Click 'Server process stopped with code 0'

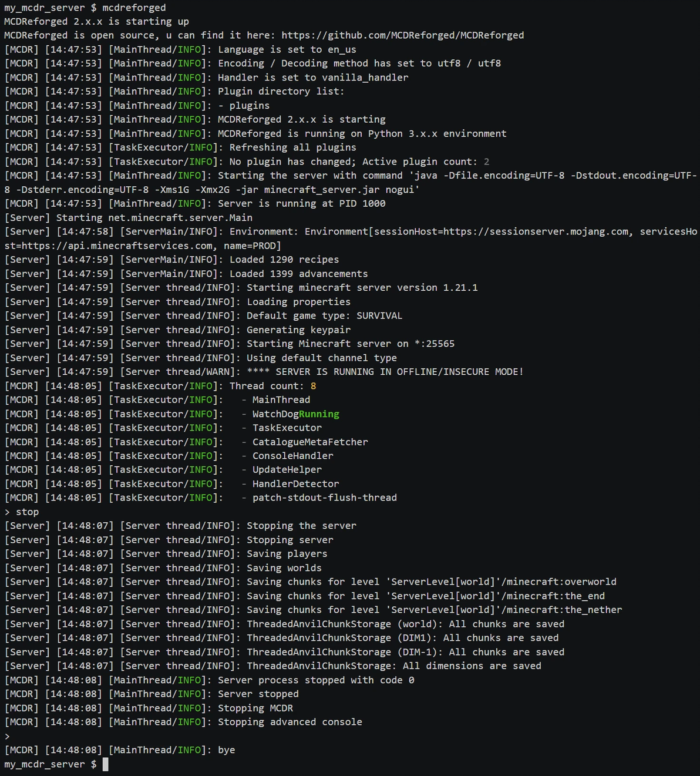(x=316, y=680)
